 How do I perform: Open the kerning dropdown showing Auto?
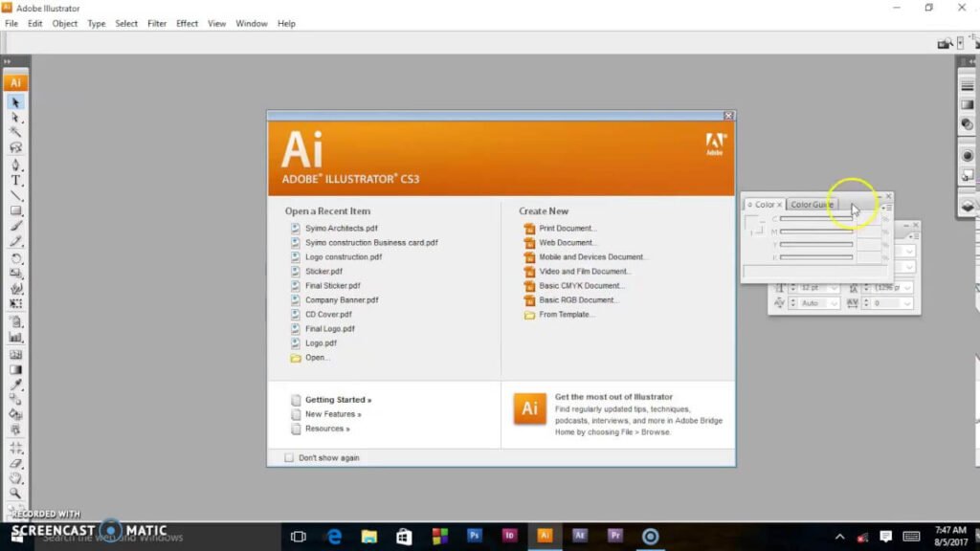point(835,303)
